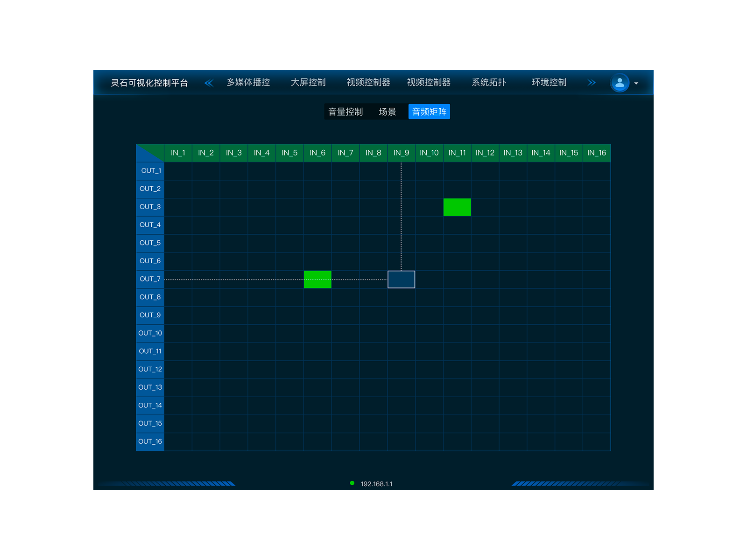747x560 pixels.
Task: Click the OUT_6 row header
Action: [x=150, y=261]
